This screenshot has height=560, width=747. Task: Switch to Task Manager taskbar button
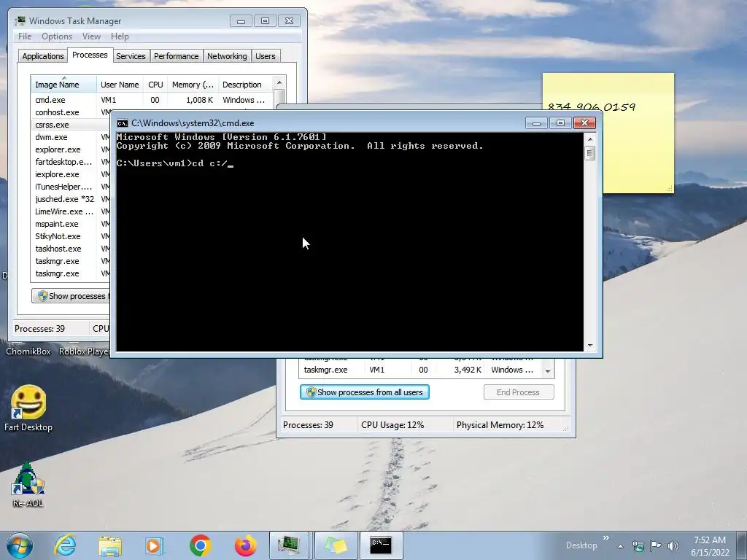coord(289,545)
